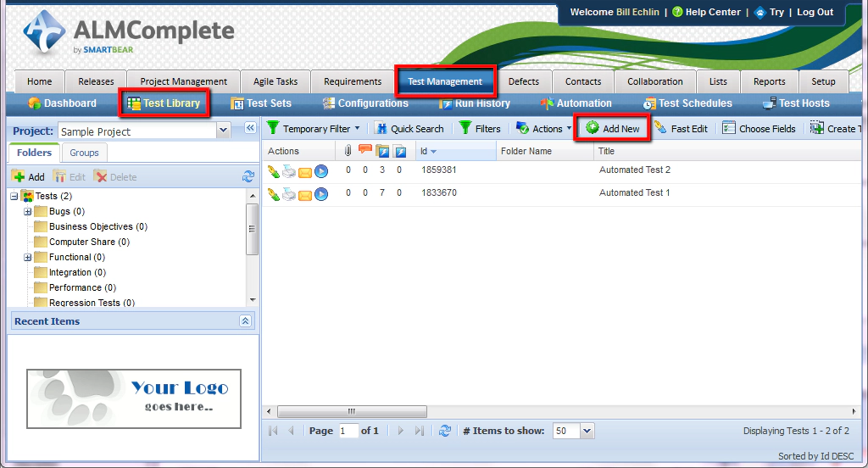Run Automated Test 2 with the play icon
Viewport: 868px width, 468px height.
tap(321, 172)
